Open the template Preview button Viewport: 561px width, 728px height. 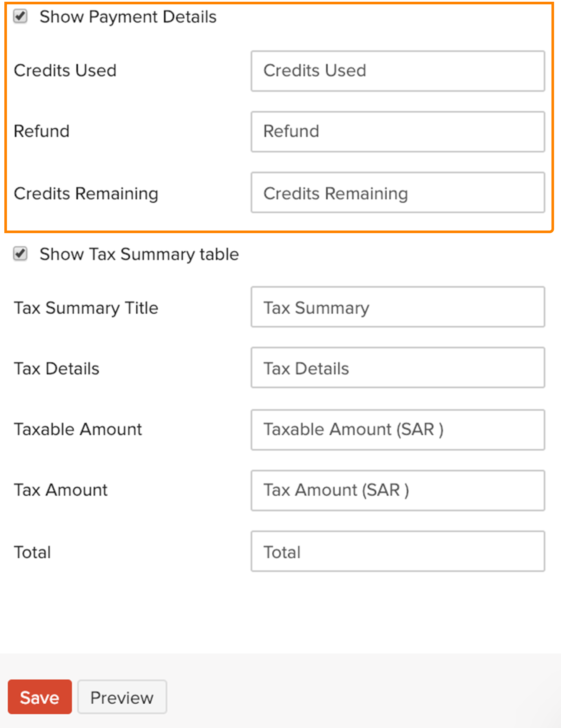coord(122,697)
